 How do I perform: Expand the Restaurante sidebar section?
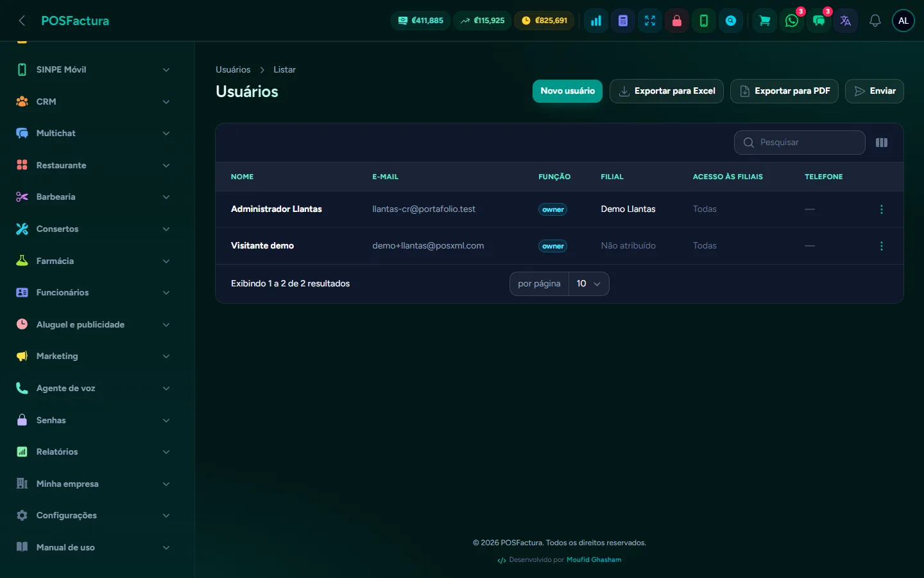pos(94,165)
